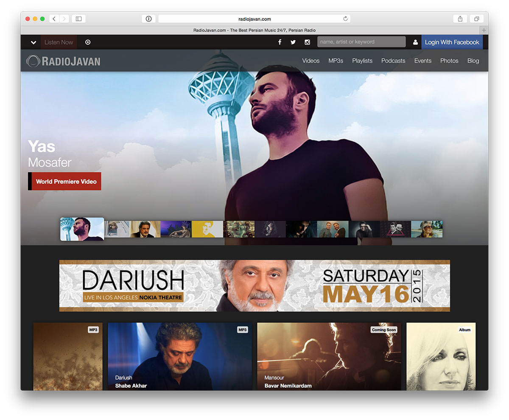The height and width of the screenshot is (420, 509).
Task: Select the blonde woman with sunglasses thumbnail
Action: point(427,229)
